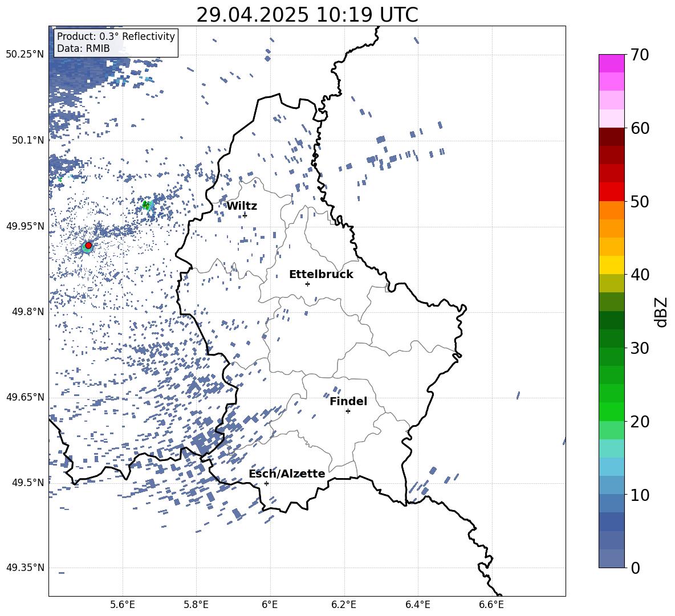Click the 49.65°N latitude label
675x616 pixels.
coord(25,397)
